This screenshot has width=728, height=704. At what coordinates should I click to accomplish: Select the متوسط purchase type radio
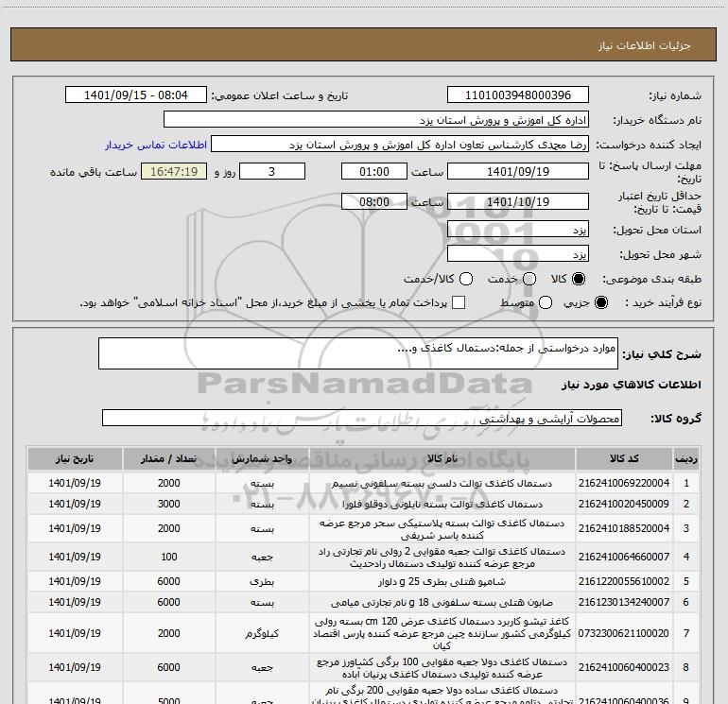[x=546, y=302]
